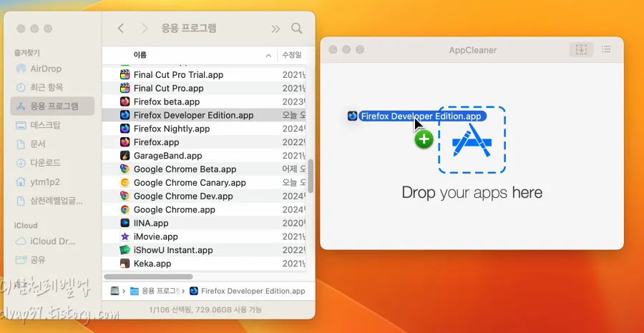Click the Firefox Developer Edition.app icon in list
The height and width of the screenshot is (333, 644).
125,115
